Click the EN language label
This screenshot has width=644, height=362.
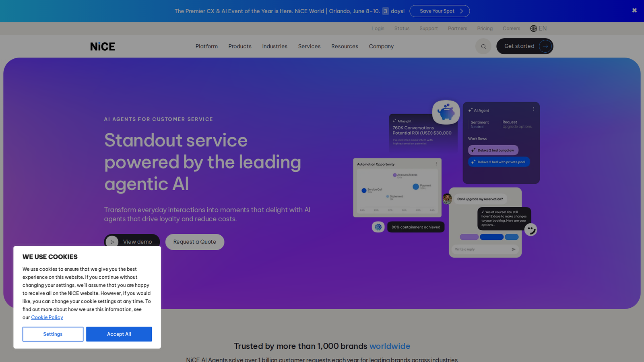coord(543,28)
